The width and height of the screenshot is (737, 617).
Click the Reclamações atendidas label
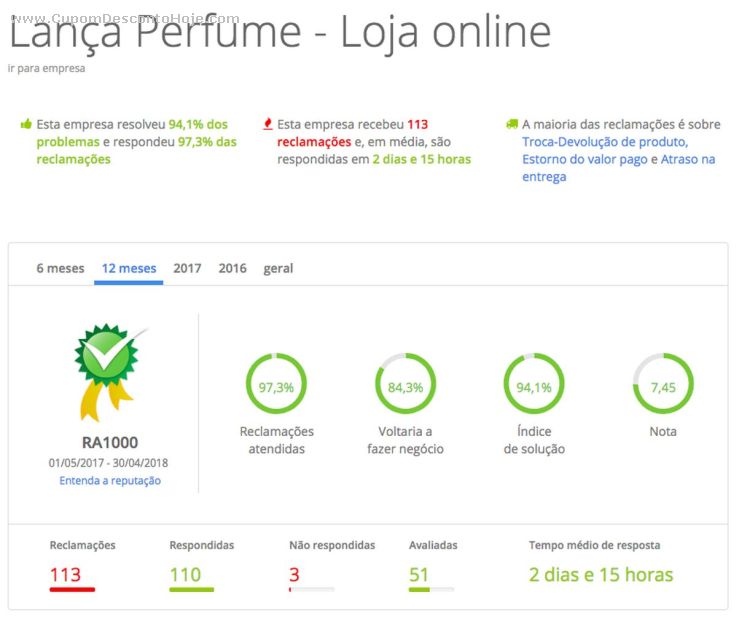click(277, 440)
